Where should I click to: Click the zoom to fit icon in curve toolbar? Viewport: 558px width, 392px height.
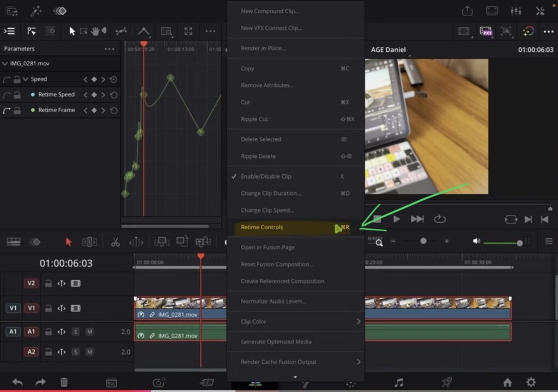pyautogui.click(x=188, y=31)
